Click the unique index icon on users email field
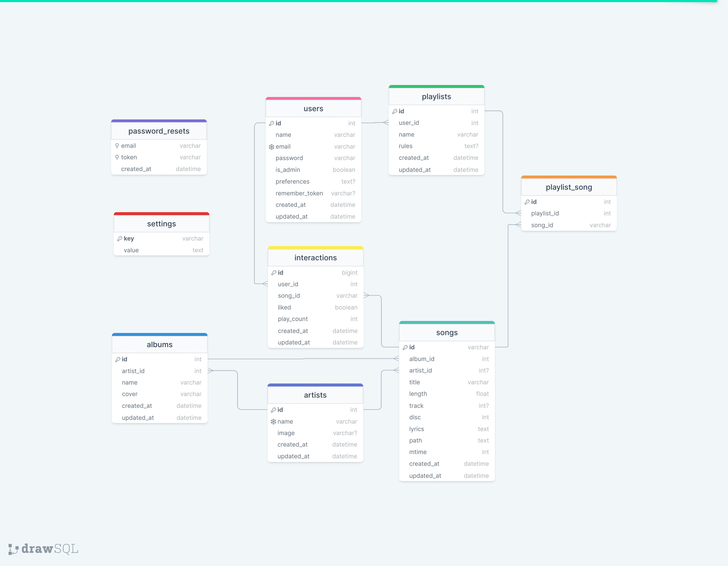728x566 pixels. 272,146
